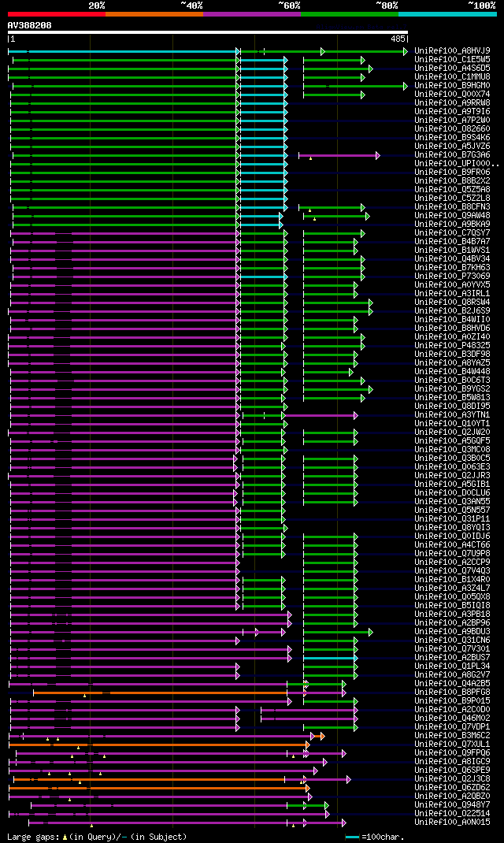Image resolution: width=504 pixels, height=843 pixels.
Task: Open entry UniRef100_A5GIB1
Action: tap(452, 484)
